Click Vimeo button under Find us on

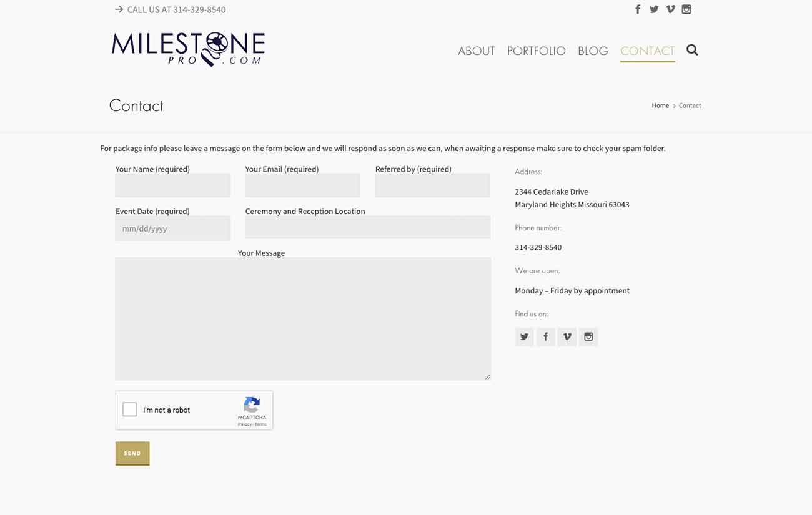(x=567, y=337)
